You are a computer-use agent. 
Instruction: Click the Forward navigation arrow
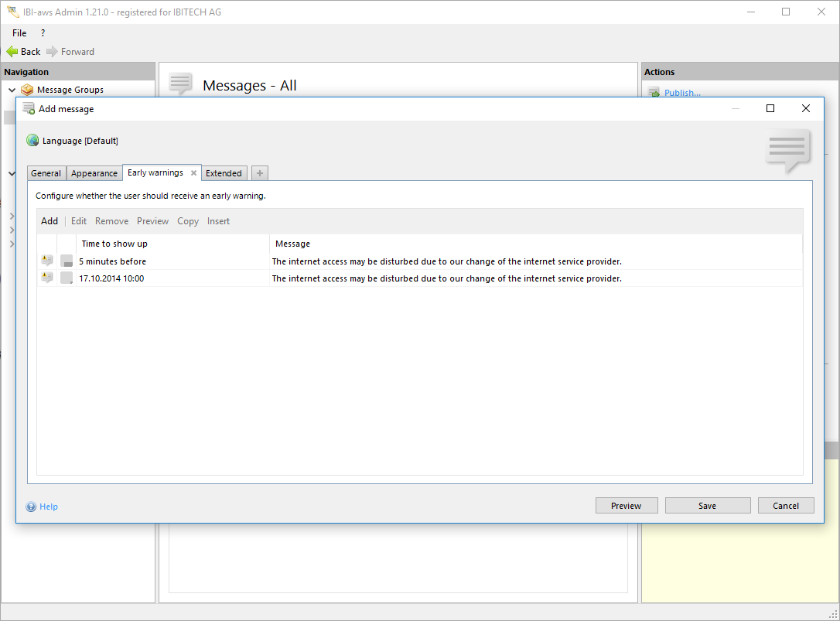point(52,52)
